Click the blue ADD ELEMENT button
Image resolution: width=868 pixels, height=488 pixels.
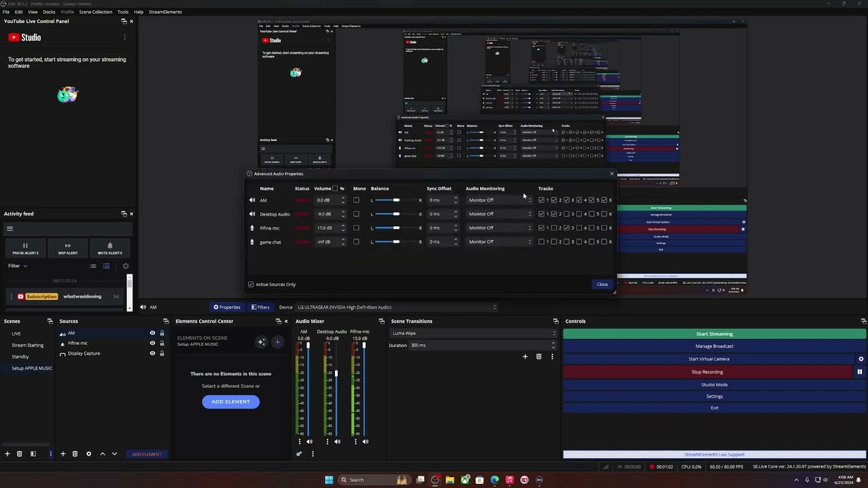[231, 402]
